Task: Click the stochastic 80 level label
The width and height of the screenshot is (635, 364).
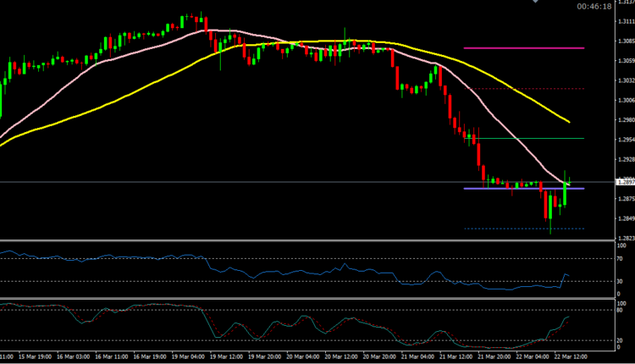Action: tap(621, 311)
